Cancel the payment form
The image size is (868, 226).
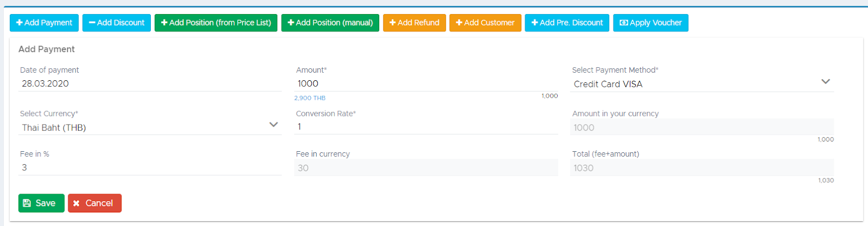(94, 203)
